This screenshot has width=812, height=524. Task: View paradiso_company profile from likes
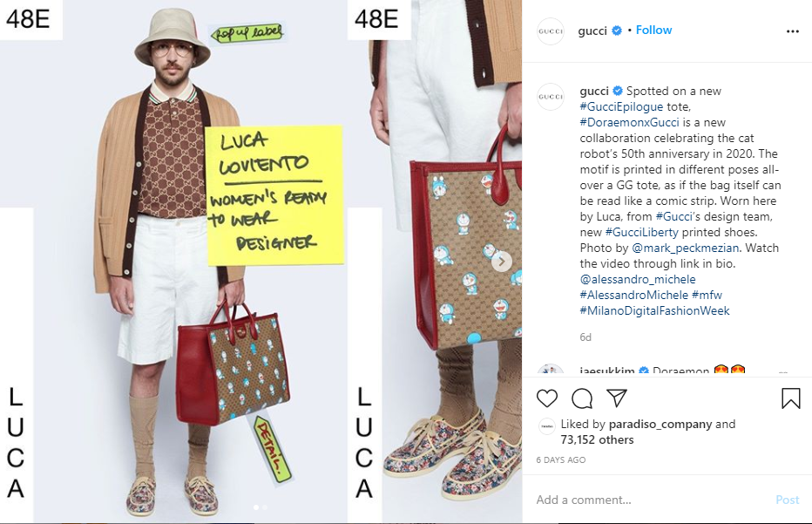[660, 424]
